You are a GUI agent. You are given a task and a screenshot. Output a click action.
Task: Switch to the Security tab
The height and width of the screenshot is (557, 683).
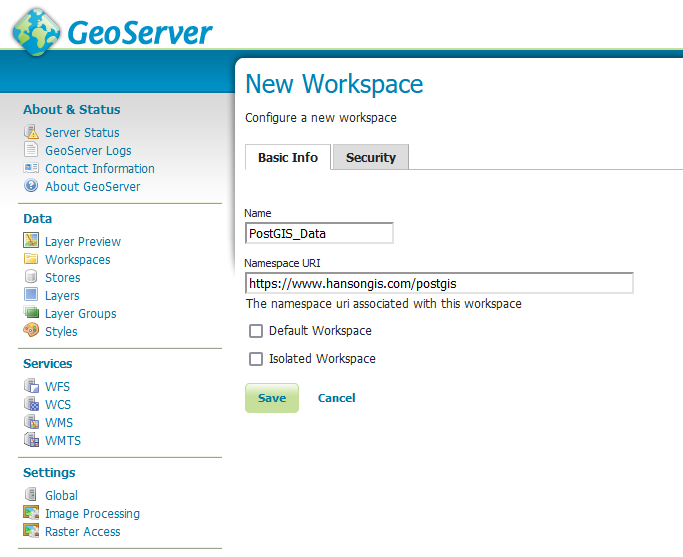(x=371, y=157)
